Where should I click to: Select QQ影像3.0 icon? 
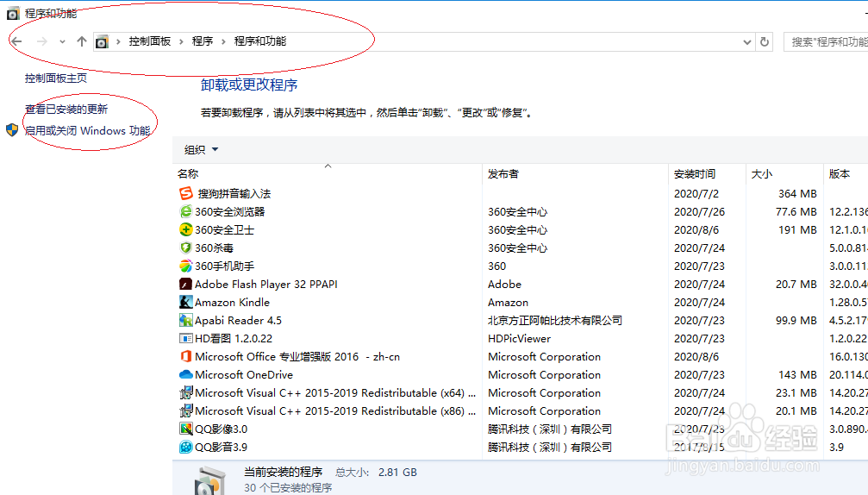click(x=186, y=429)
